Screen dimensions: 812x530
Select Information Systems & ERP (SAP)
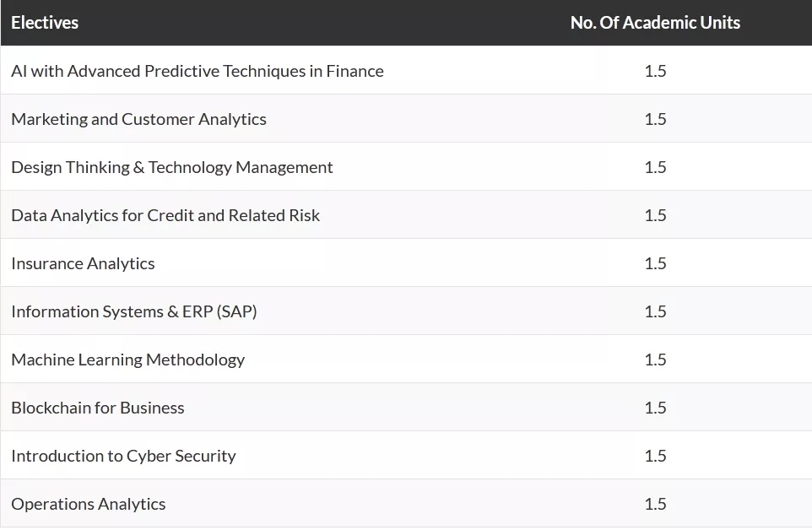[134, 311]
